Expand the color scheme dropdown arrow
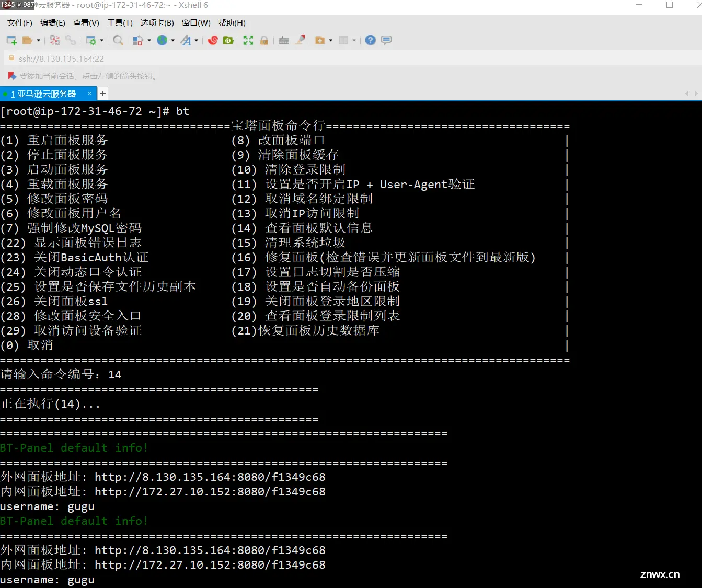 pos(149,40)
